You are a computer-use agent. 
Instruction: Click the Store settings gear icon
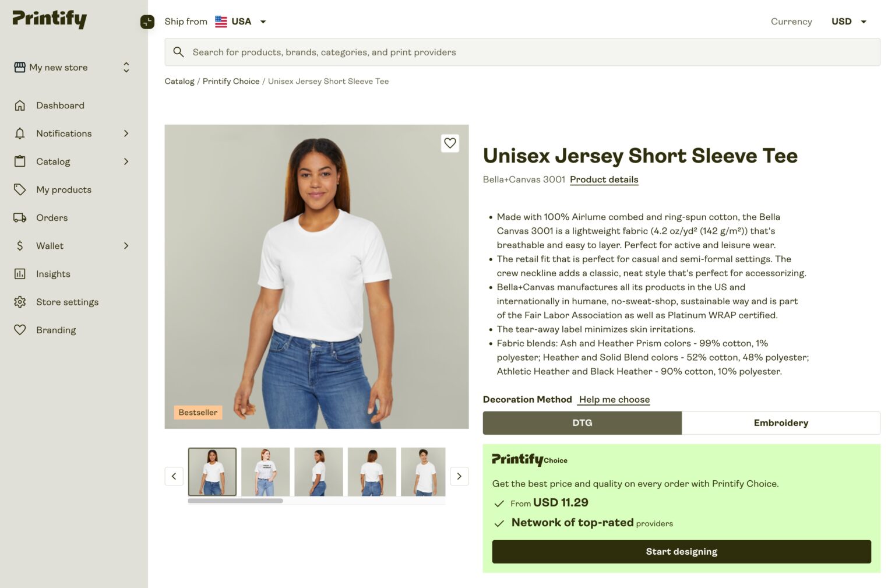[x=20, y=302]
